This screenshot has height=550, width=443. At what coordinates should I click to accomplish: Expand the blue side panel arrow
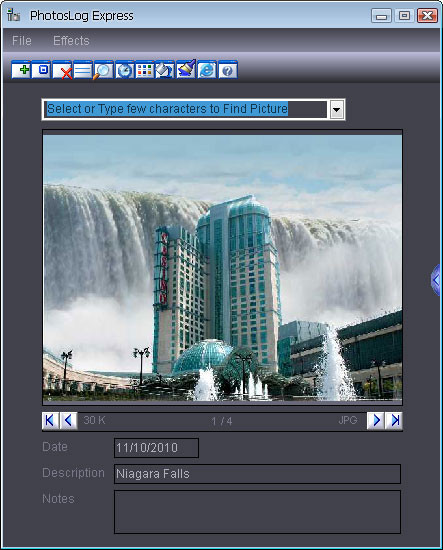(436, 280)
